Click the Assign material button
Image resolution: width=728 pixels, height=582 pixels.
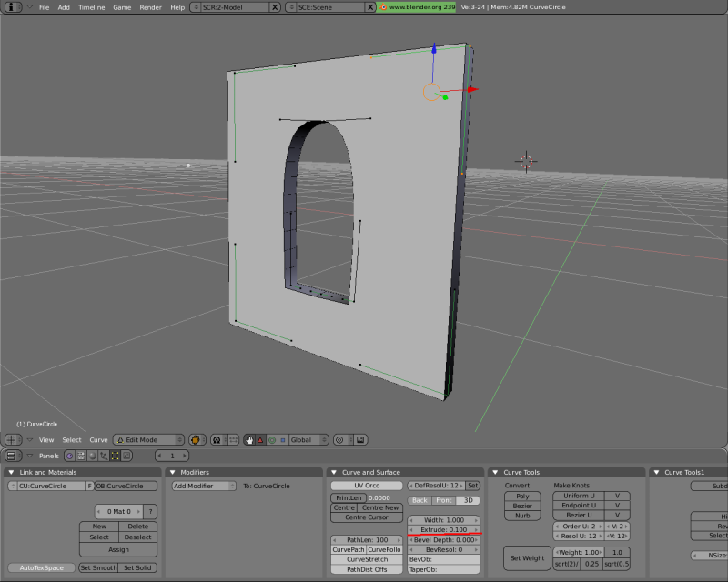(118, 549)
